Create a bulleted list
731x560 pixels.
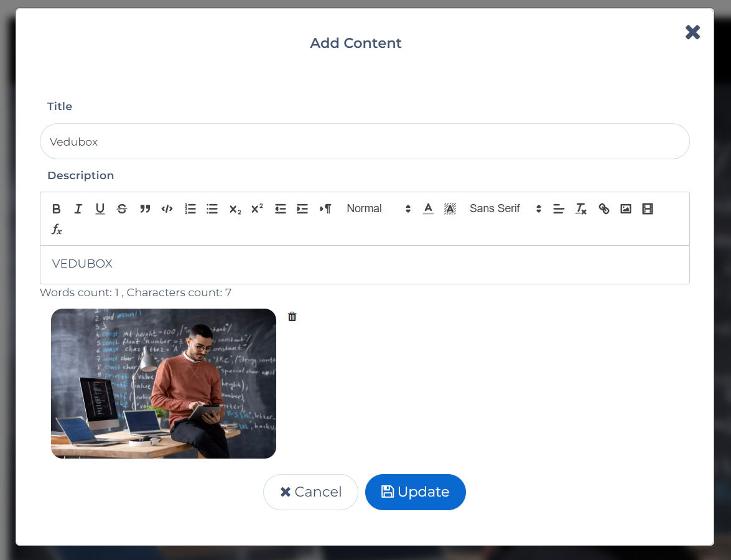[x=212, y=209]
